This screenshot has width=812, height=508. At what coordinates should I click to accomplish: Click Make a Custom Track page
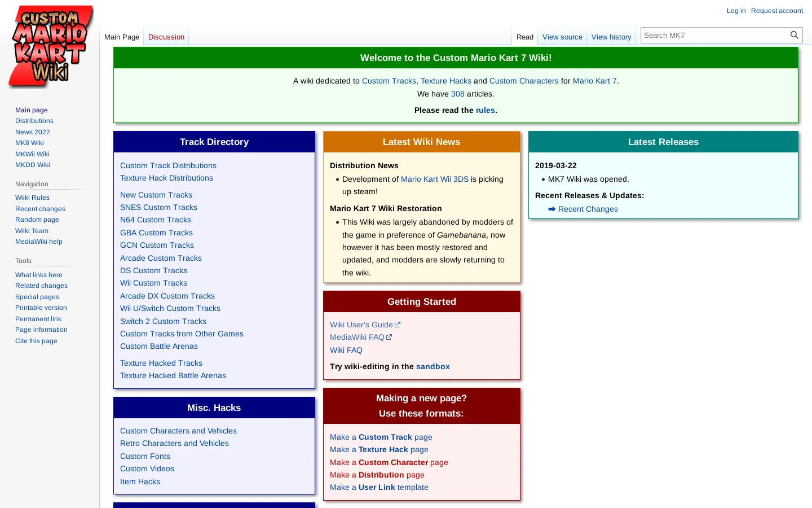coord(381,437)
